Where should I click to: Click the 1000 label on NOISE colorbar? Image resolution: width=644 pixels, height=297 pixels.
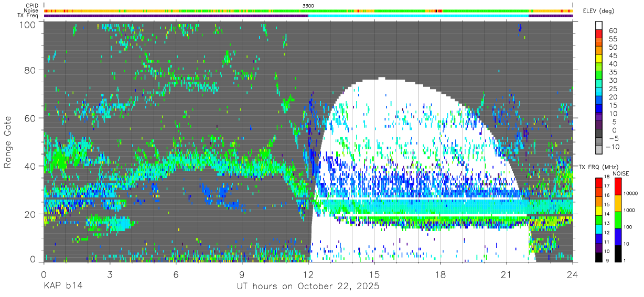pyautogui.click(x=630, y=211)
